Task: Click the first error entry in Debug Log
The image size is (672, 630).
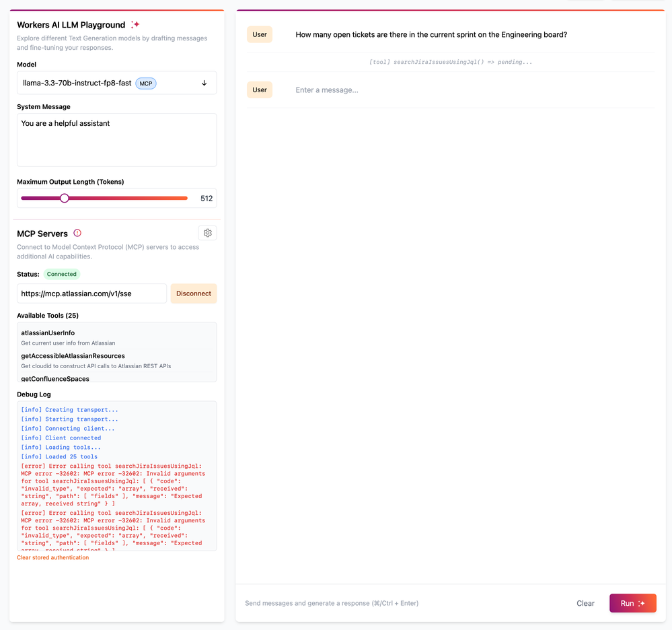Action: click(x=113, y=485)
